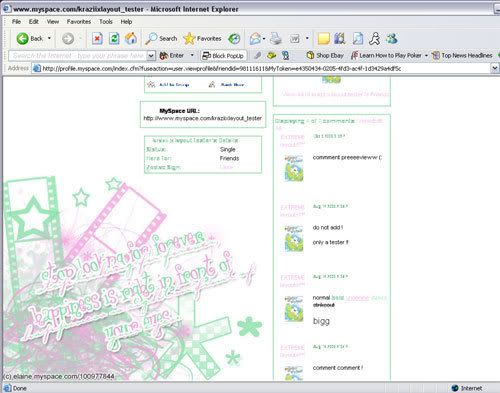Click the IE icon in the title bar

click(6, 8)
